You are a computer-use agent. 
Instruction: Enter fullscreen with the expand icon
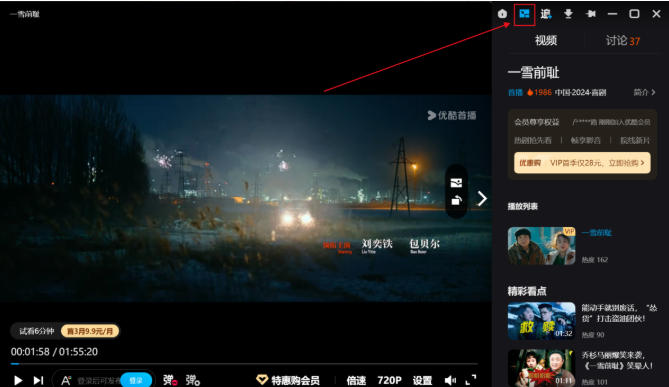pos(471,380)
